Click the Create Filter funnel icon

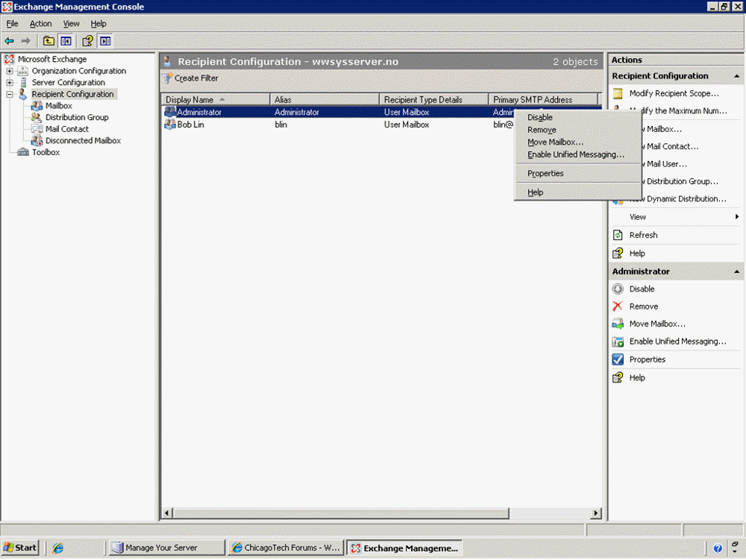click(167, 78)
